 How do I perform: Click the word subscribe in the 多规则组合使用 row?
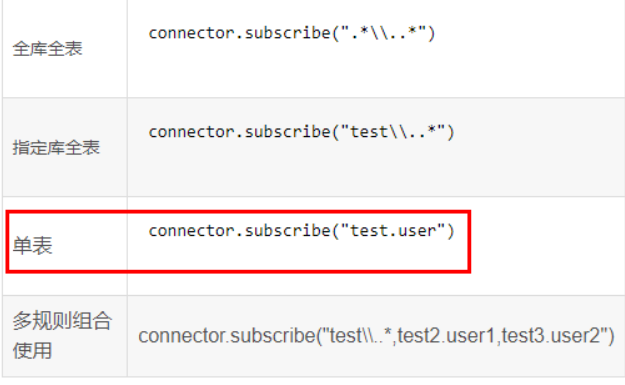[x=273, y=336]
